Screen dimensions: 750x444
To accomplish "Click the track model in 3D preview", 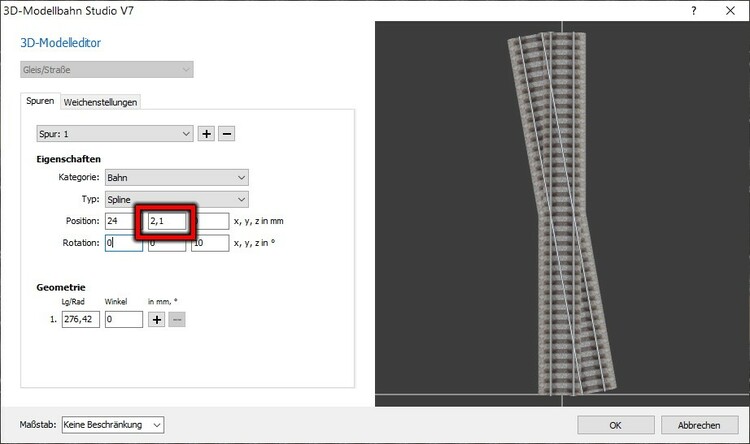I will tap(561, 213).
